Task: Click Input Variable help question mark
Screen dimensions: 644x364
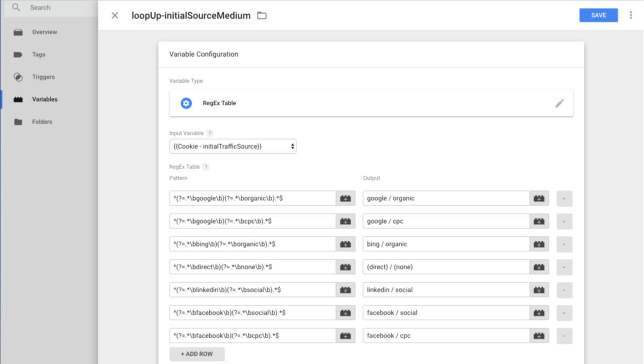Action: coord(210,133)
